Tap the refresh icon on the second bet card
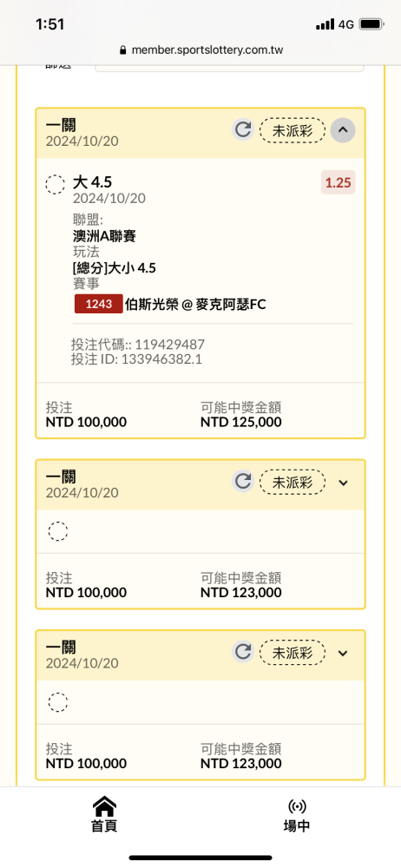 [x=242, y=482]
